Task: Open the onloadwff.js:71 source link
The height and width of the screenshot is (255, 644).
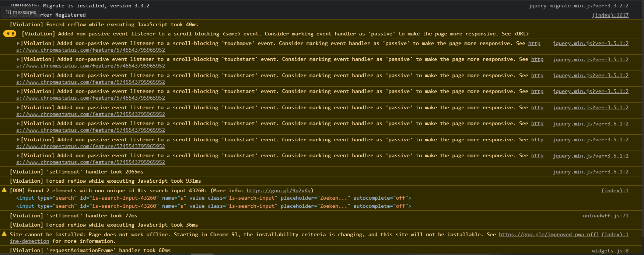Action: [606, 216]
